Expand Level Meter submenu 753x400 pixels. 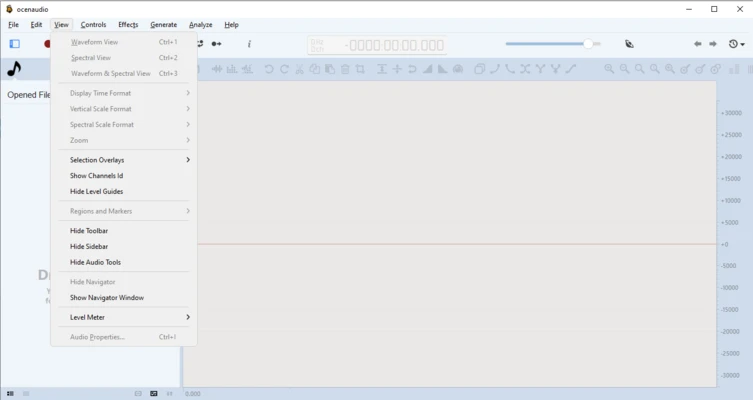click(124, 317)
